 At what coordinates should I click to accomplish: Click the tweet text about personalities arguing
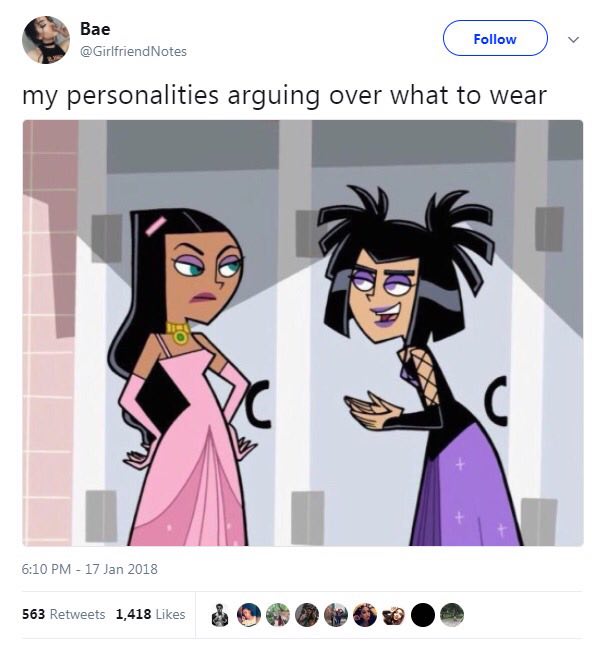pyautogui.click(x=284, y=96)
